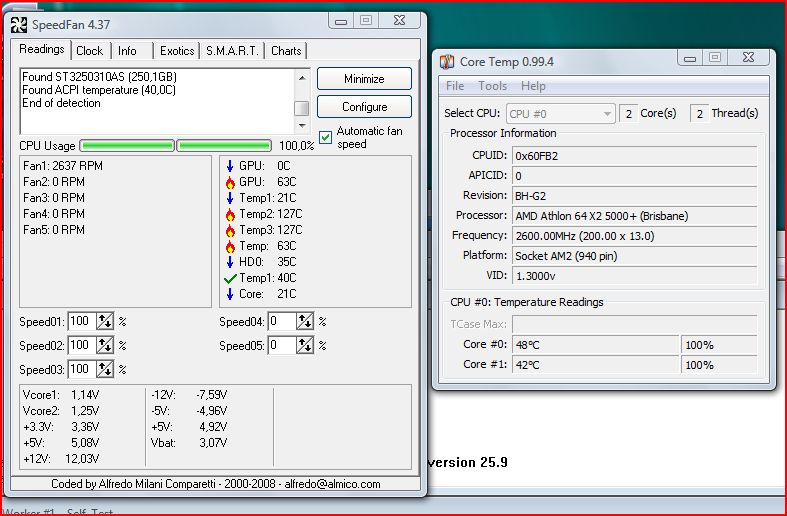Click log line Found ACPI temperature (40,0C)

click(x=99, y=90)
